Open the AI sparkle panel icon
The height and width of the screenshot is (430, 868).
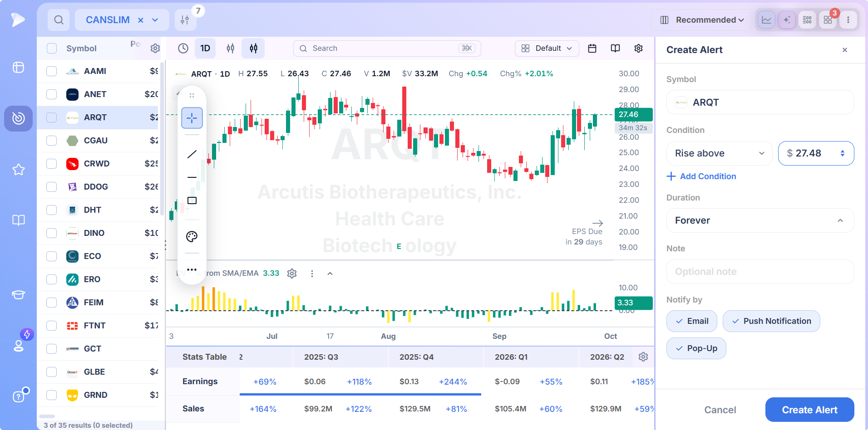[x=787, y=20]
